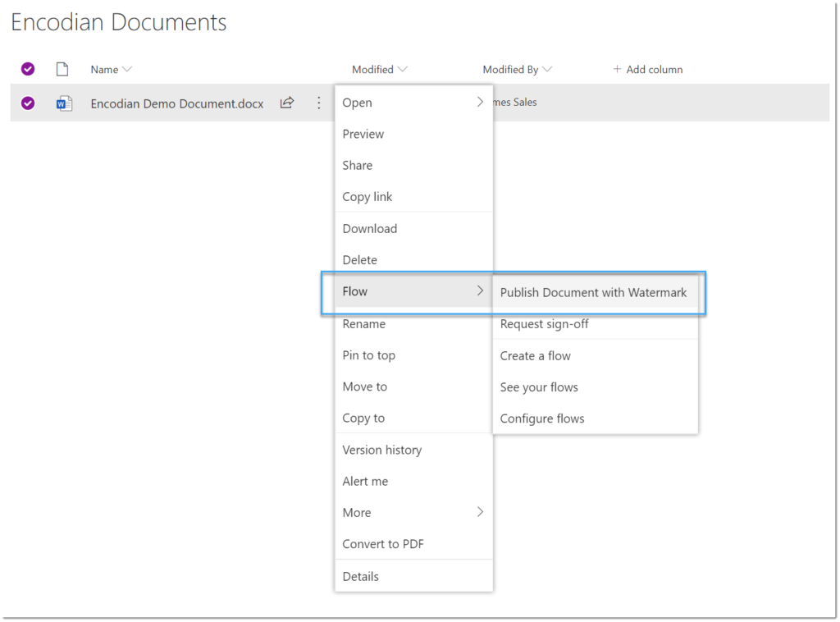Image resolution: width=840 pixels, height=622 pixels.
Task: Select Copy to menu entry
Action: tap(413, 418)
